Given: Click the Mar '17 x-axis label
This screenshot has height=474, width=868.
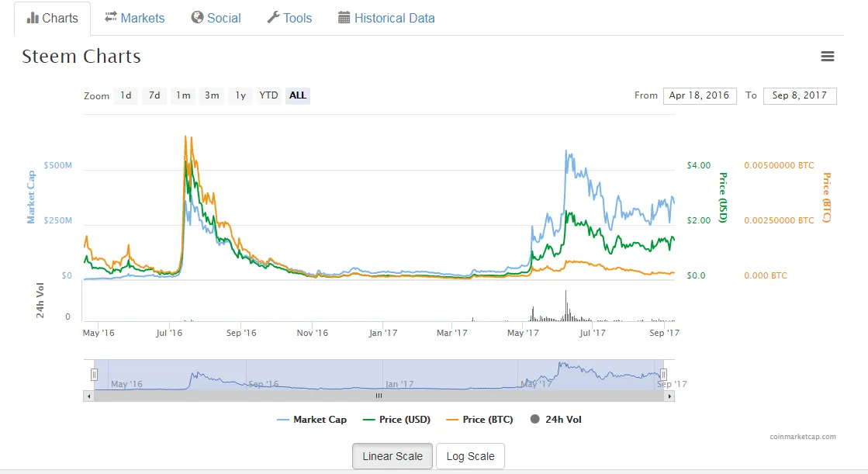Looking at the screenshot, I should point(451,333).
